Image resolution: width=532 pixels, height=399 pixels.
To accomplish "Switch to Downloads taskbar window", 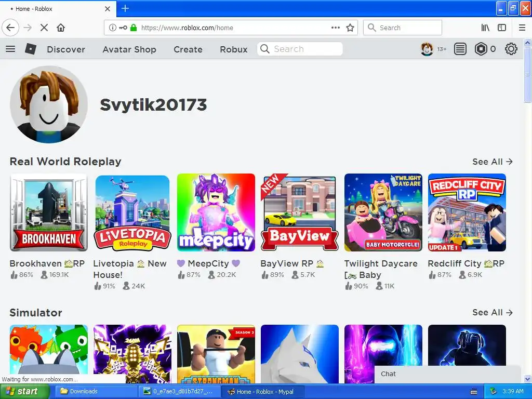I will [96, 391].
